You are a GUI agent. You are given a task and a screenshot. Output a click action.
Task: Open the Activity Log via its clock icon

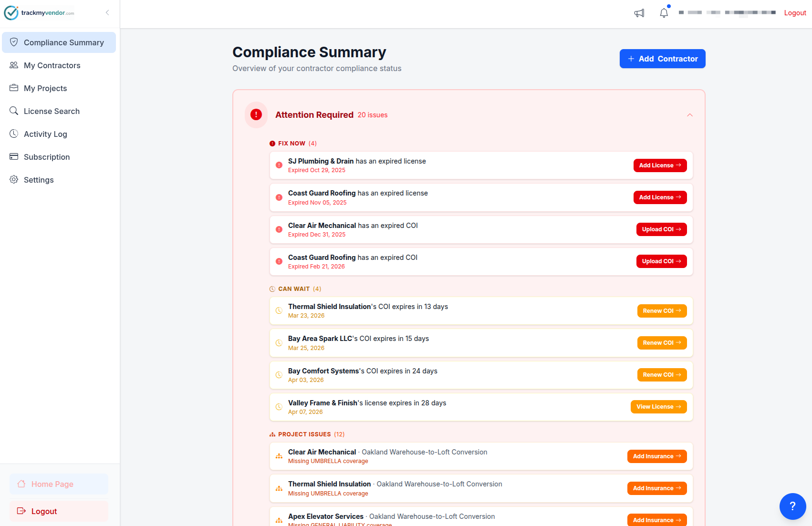(14, 134)
